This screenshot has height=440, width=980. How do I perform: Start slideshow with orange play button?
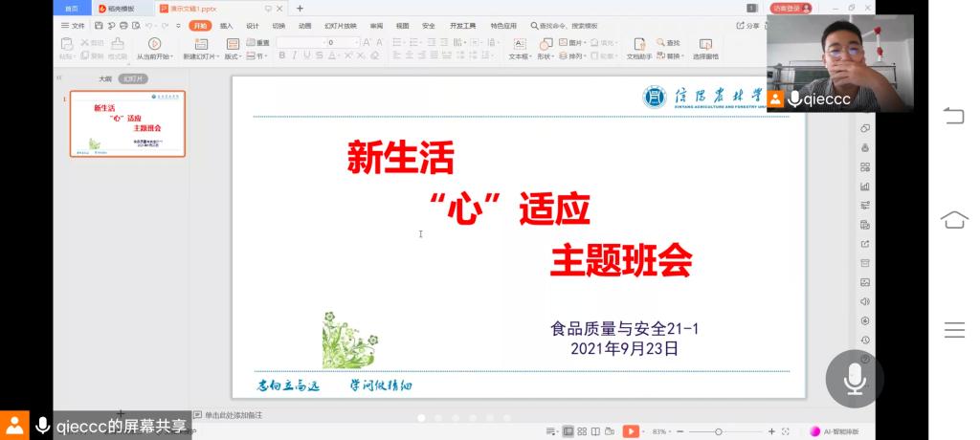tap(630, 431)
